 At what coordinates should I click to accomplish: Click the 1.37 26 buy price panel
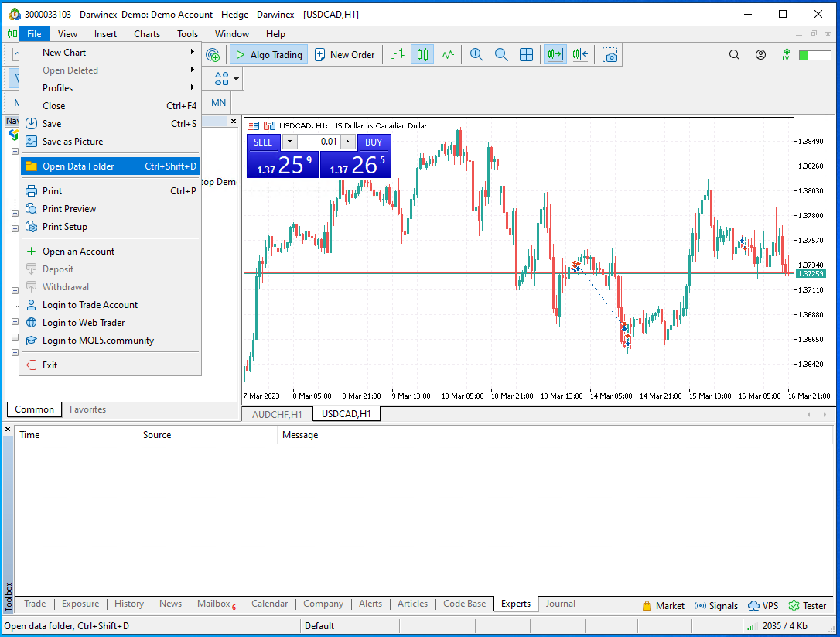tap(356, 165)
